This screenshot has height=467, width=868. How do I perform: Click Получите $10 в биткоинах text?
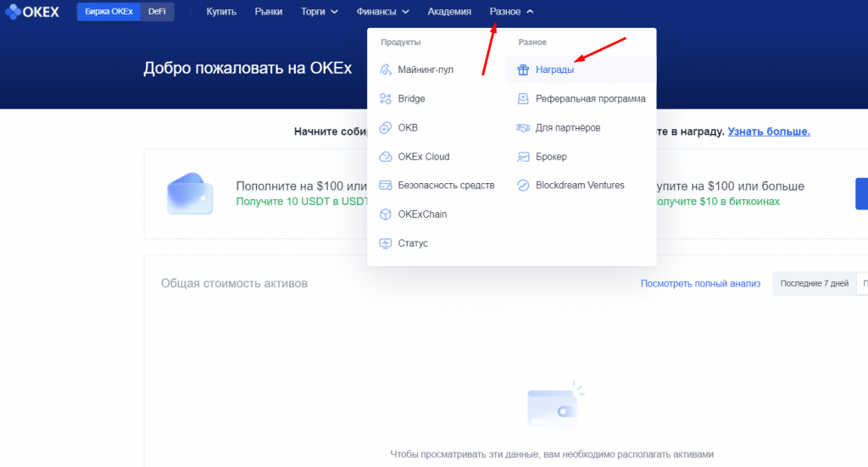718,202
